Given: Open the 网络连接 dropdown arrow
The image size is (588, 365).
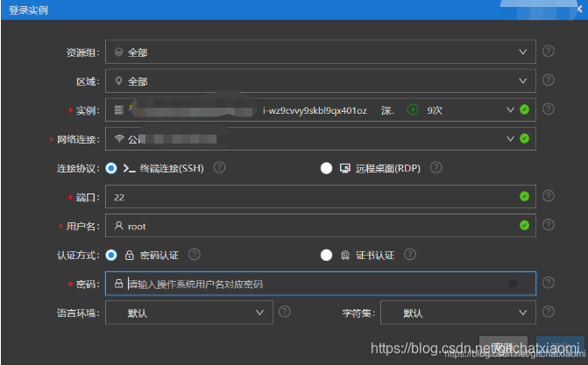Looking at the screenshot, I should pyautogui.click(x=510, y=138).
